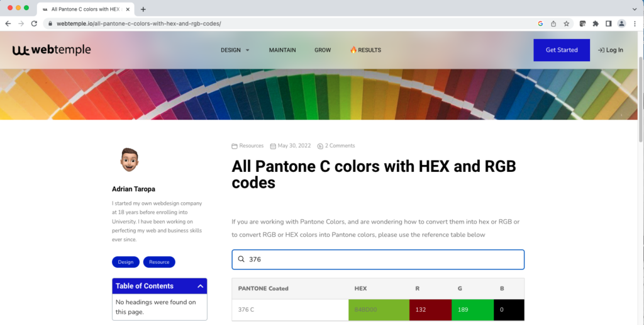Click the browser forward arrow
644x325 pixels.
tap(21, 24)
